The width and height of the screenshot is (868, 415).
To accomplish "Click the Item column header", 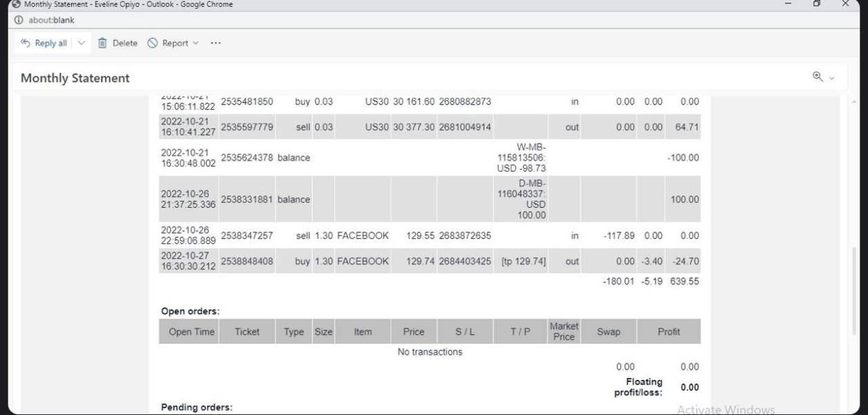I will [363, 332].
